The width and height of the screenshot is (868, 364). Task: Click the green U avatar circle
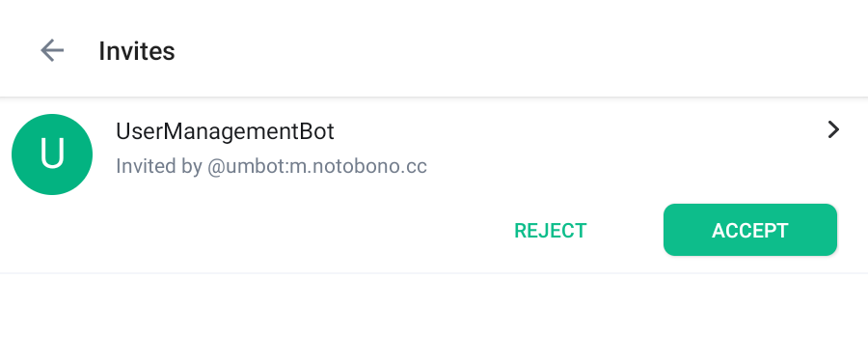52,154
